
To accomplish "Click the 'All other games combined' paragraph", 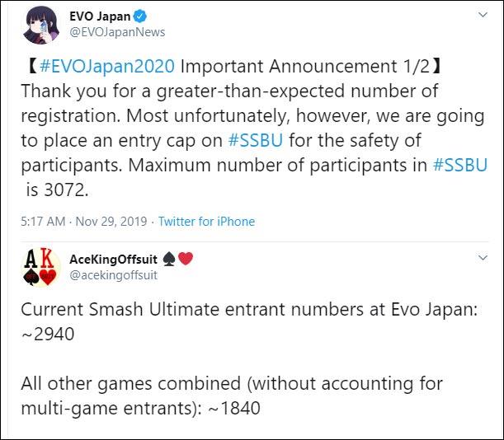I will point(232,396).
